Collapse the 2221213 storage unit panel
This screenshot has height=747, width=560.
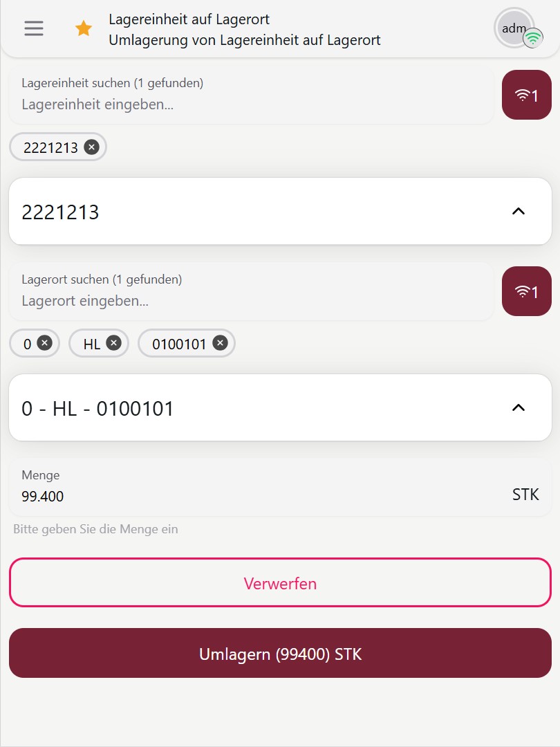[518, 211]
